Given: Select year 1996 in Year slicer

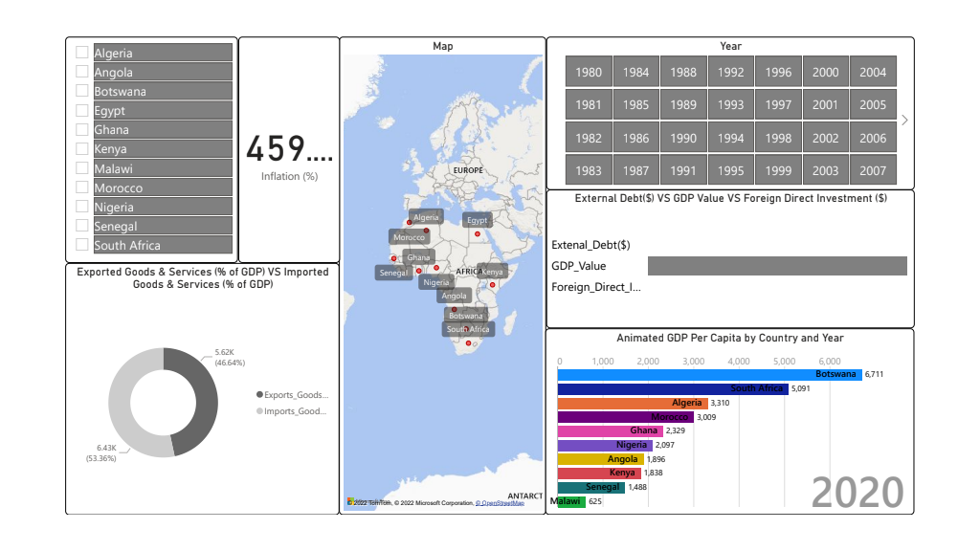Looking at the screenshot, I should [x=778, y=72].
